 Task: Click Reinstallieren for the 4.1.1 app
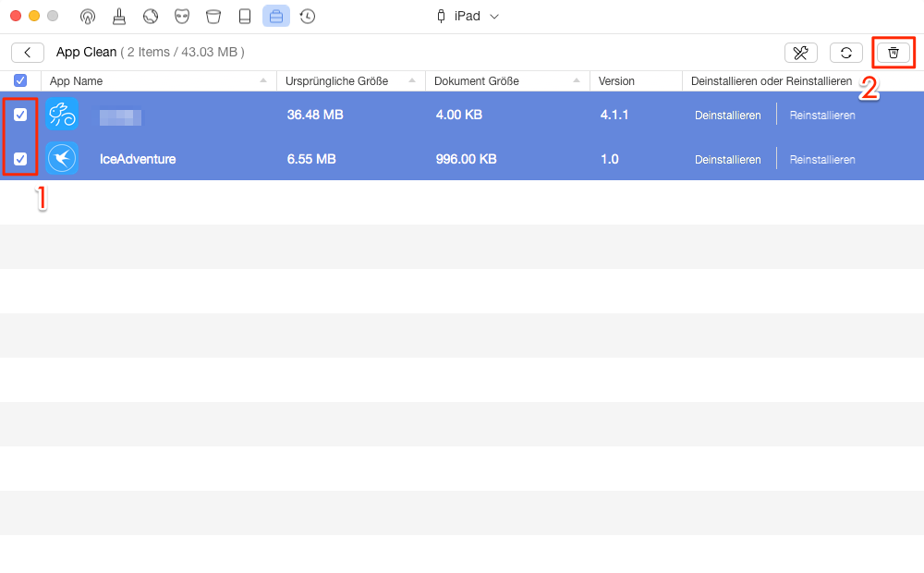tap(822, 116)
